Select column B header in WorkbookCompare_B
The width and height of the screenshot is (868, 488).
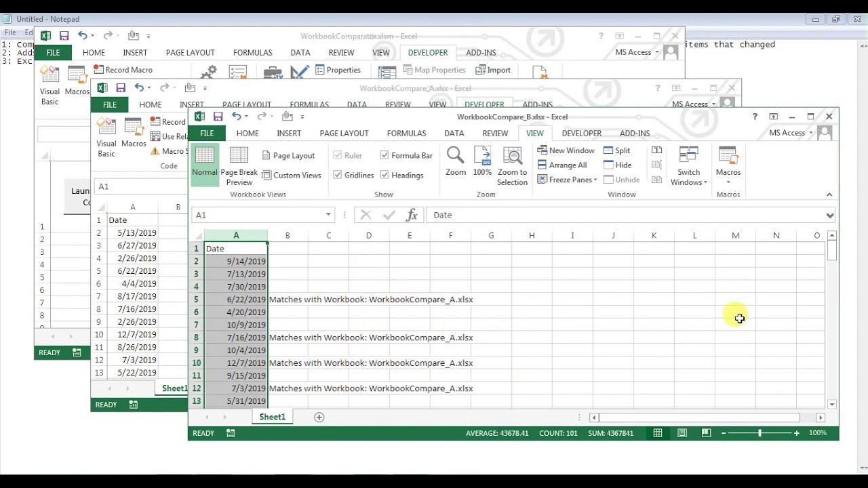click(288, 236)
